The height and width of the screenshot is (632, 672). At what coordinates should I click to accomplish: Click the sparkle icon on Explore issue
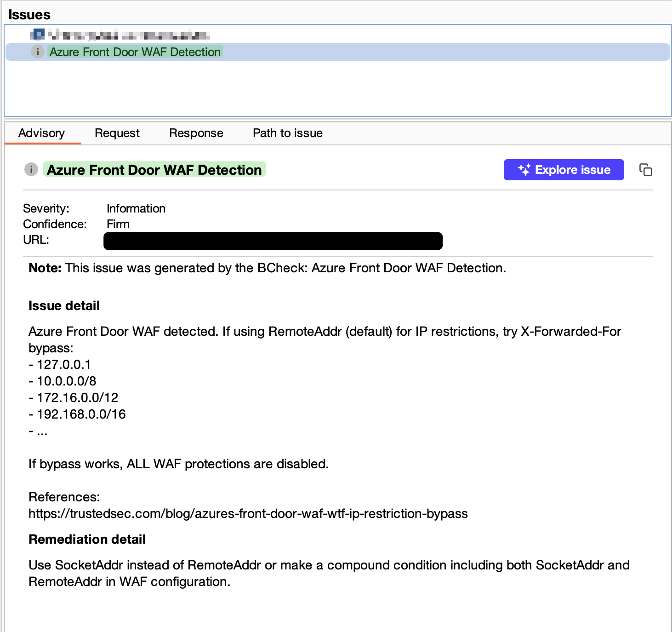(524, 170)
